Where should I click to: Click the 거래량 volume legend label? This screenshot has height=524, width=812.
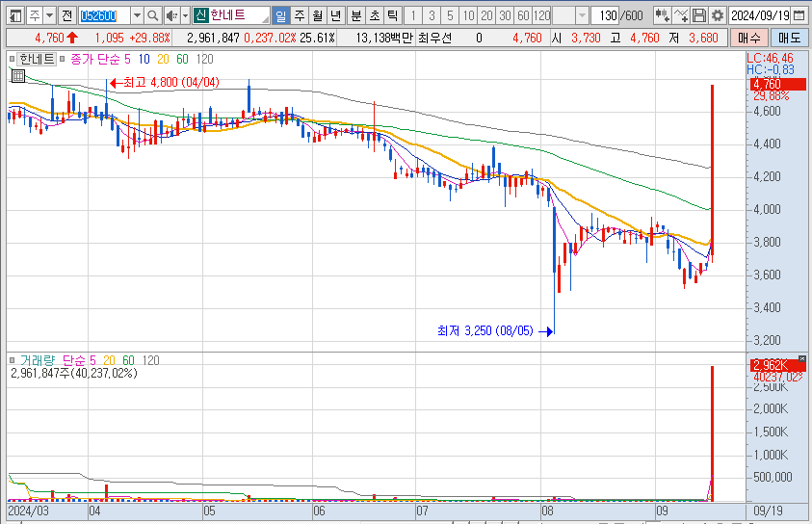38,360
